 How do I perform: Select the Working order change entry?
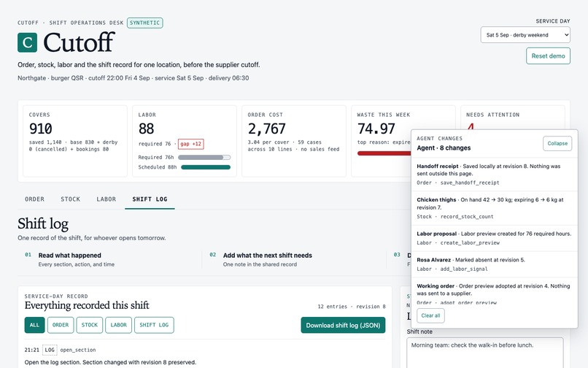tap(494, 291)
